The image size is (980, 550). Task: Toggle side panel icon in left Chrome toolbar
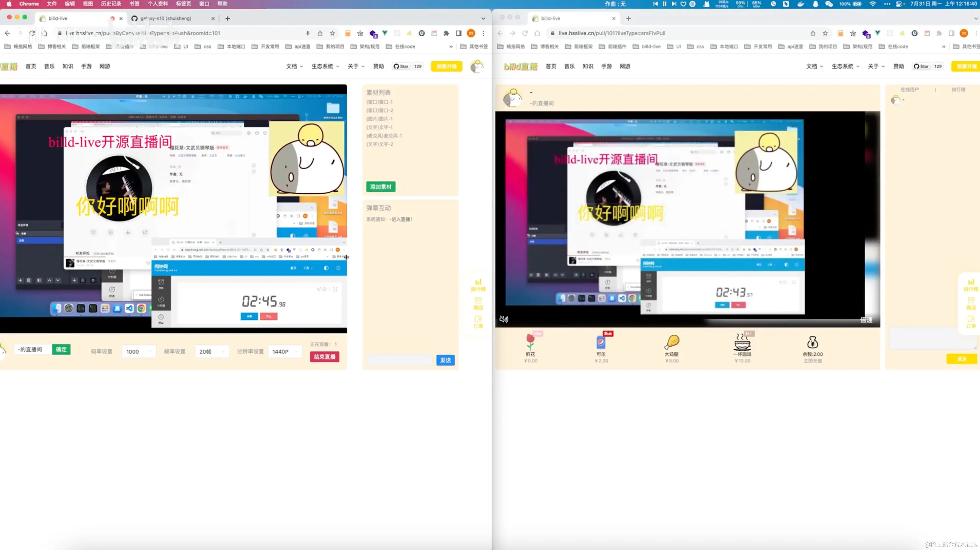click(458, 33)
